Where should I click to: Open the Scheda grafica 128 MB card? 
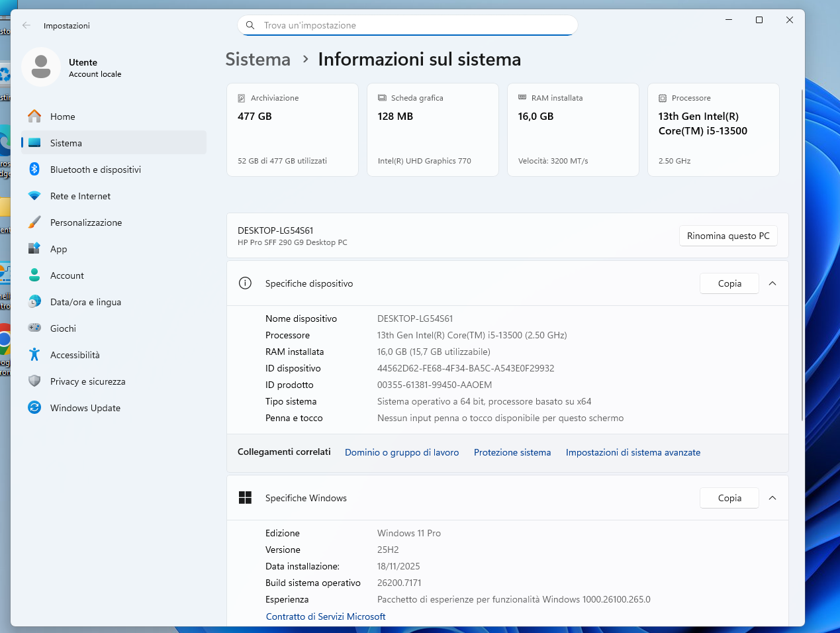pos(433,130)
